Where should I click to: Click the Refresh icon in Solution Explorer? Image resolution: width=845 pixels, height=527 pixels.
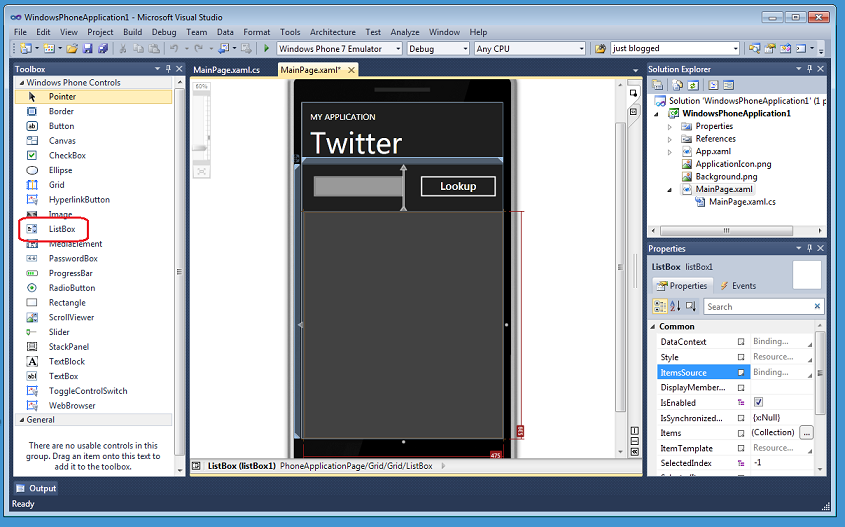coord(693,85)
